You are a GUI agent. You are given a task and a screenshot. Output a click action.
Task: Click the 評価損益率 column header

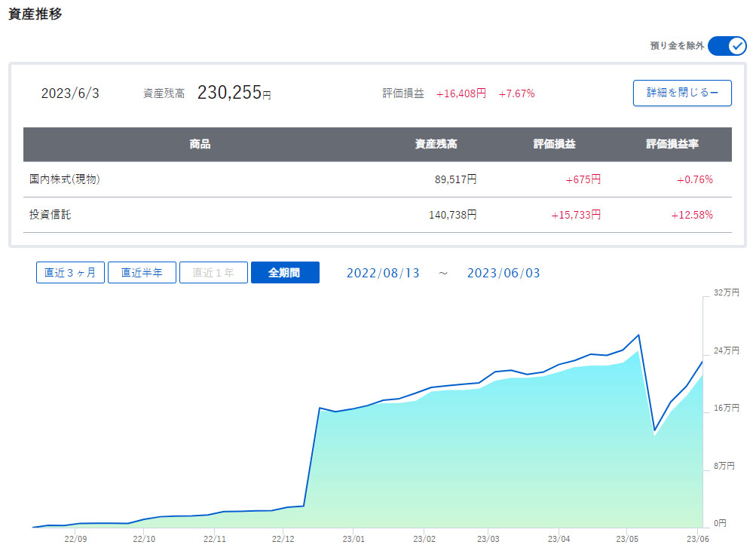click(672, 145)
